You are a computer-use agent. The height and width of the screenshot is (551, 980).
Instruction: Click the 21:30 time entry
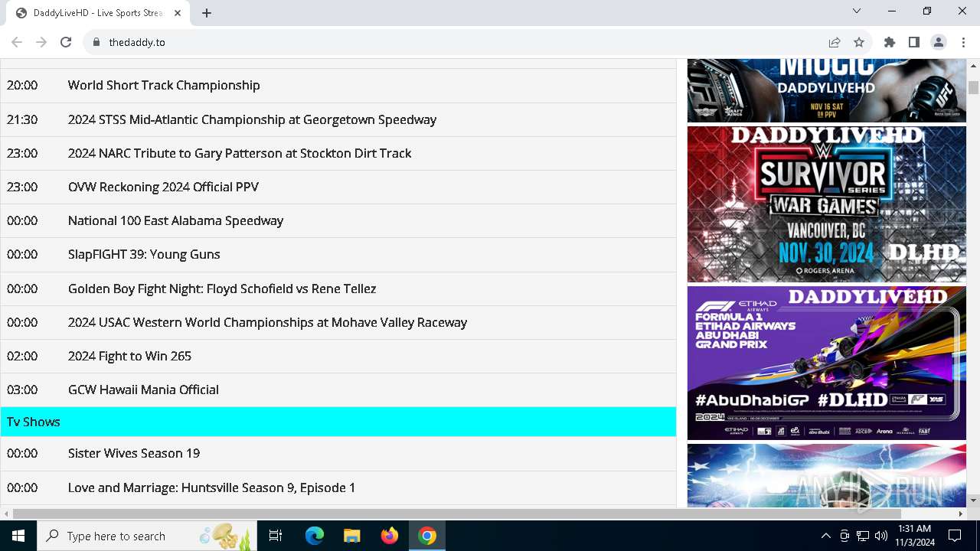(x=22, y=119)
